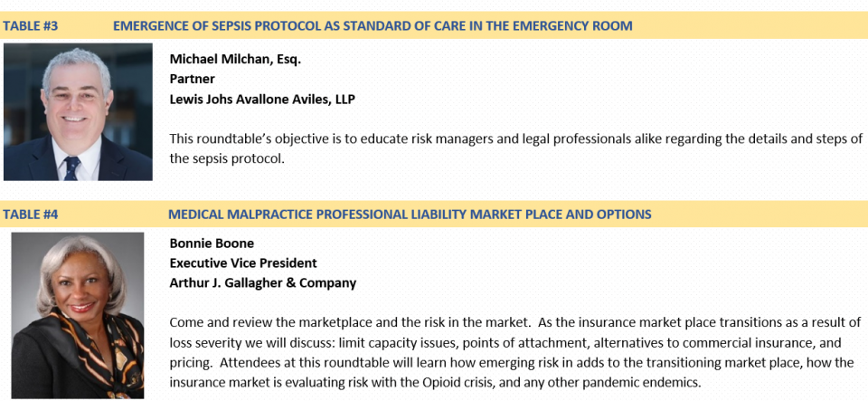868x401 pixels.
Task: Click the empty right end of the Table #4 yellow bar
Action: [x=759, y=215]
